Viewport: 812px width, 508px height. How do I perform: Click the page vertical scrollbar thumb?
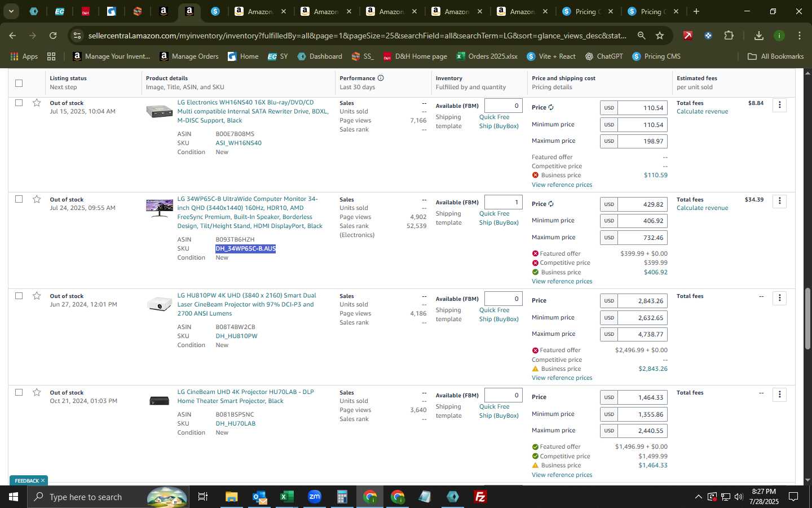click(x=807, y=319)
